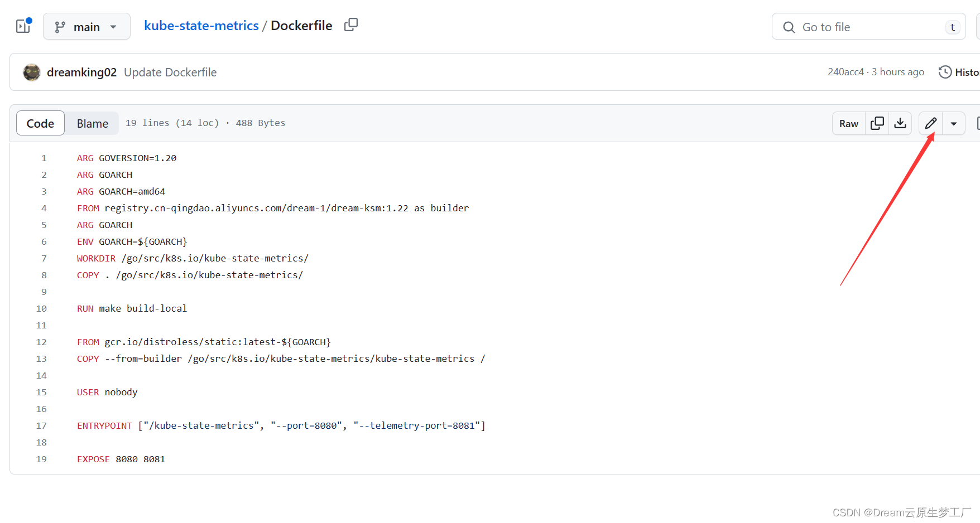Go to kube-state-metrics repository root
Screen dimensions: 980x523
[201, 26]
